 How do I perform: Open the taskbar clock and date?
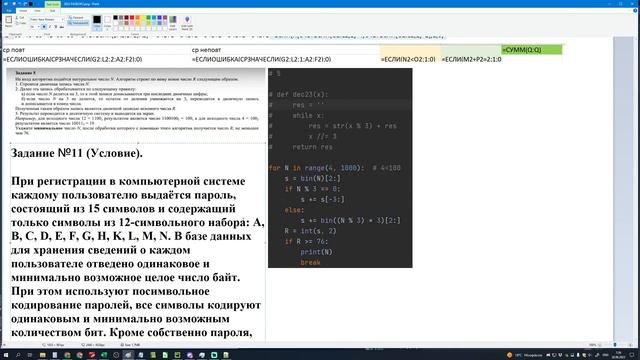click(x=619, y=355)
